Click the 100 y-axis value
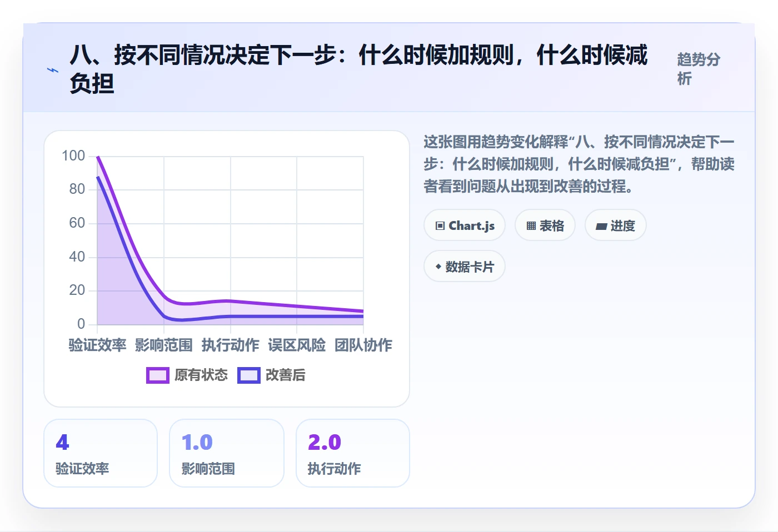Image resolution: width=778 pixels, height=532 pixels. [73, 156]
